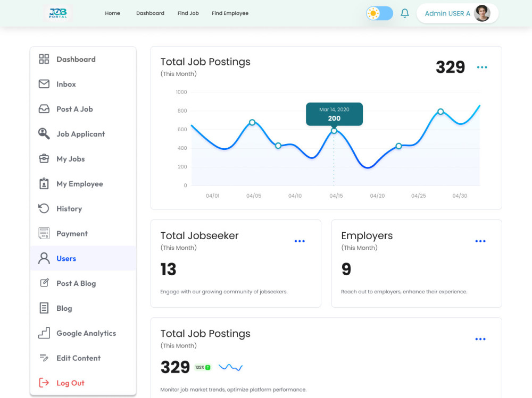Viewport: 532px width, 398px height.
Task: Click the Total Jobseeker card title
Action: pyautogui.click(x=199, y=235)
